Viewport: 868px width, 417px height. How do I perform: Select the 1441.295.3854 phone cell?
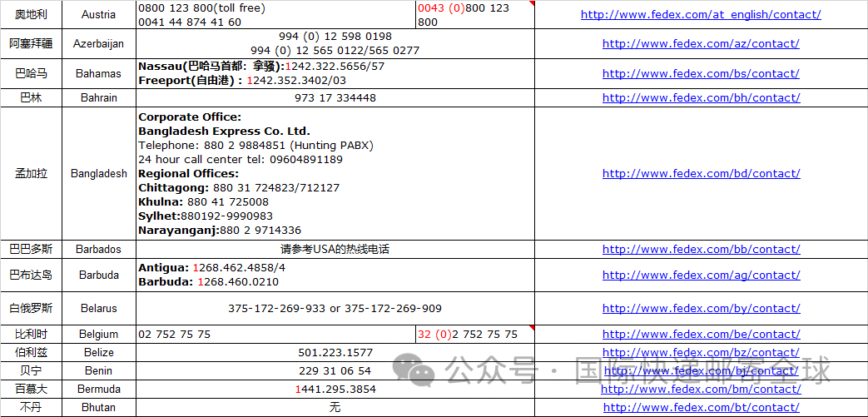[x=335, y=390]
